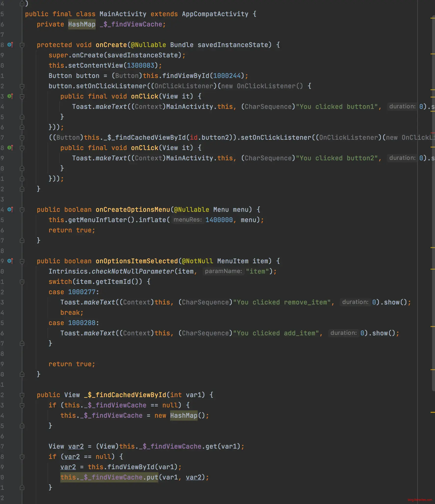Collapse the onCreateOptionsMenu method fold marker

point(22,210)
